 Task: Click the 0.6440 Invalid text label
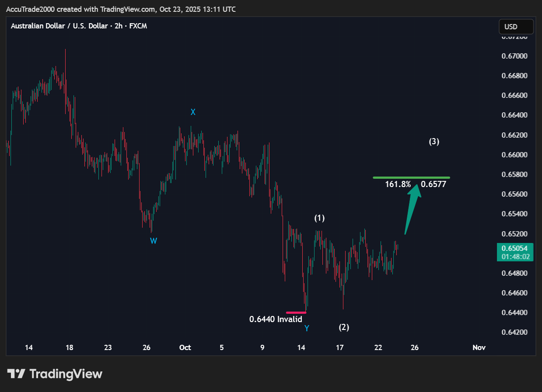point(276,319)
